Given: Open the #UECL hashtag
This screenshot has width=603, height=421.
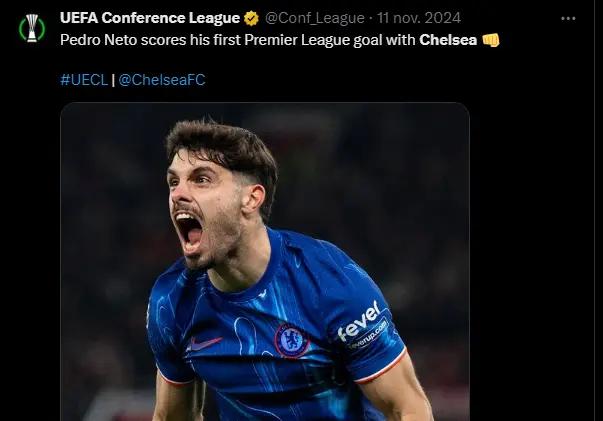Looking at the screenshot, I should tap(83, 79).
